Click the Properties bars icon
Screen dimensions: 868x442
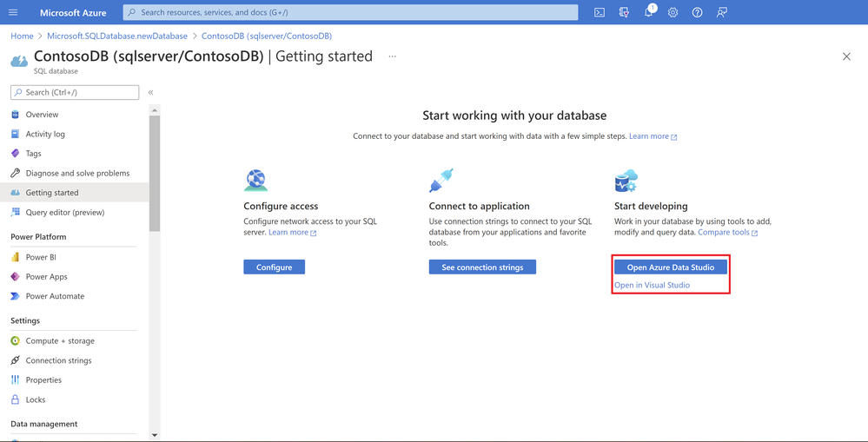tap(16, 380)
